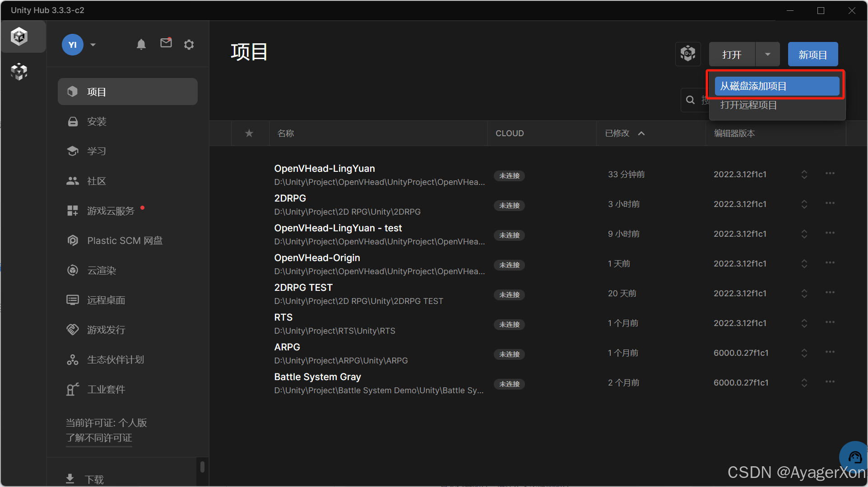Open more options for 2DRPG TEST row
868x487 pixels.
tap(830, 293)
